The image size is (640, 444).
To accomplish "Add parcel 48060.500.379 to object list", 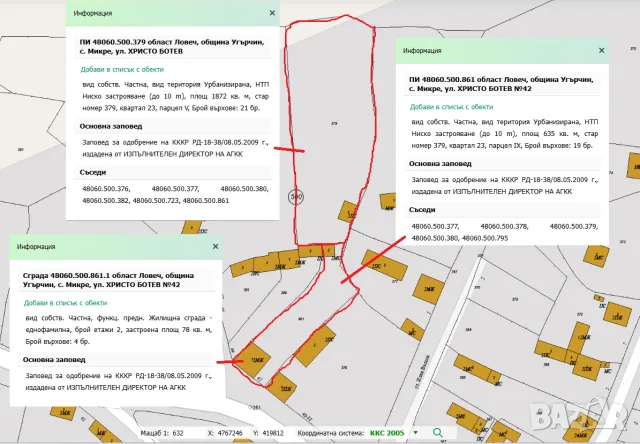I will pyautogui.click(x=122, y=69).
